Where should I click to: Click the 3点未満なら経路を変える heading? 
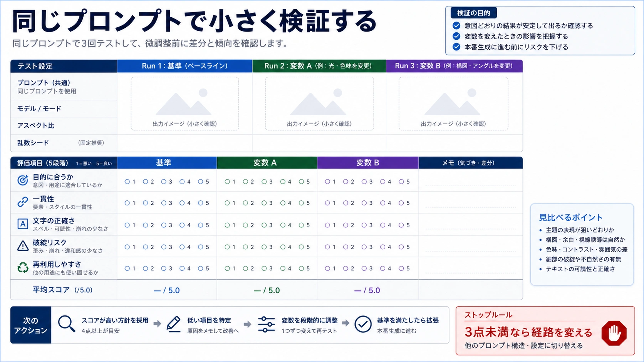click(x=528, y=332)
